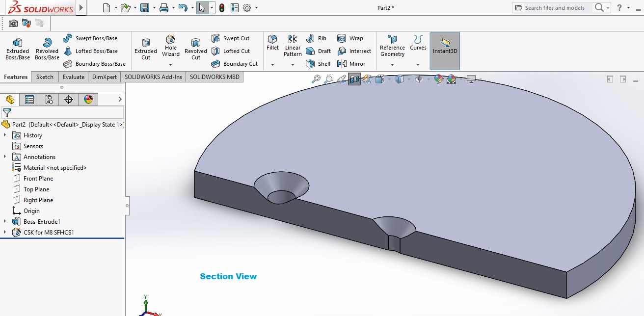This screenshot has width=644, height=316.
Task: Open the ConfigurationManager tab
Action: (49, 100)
